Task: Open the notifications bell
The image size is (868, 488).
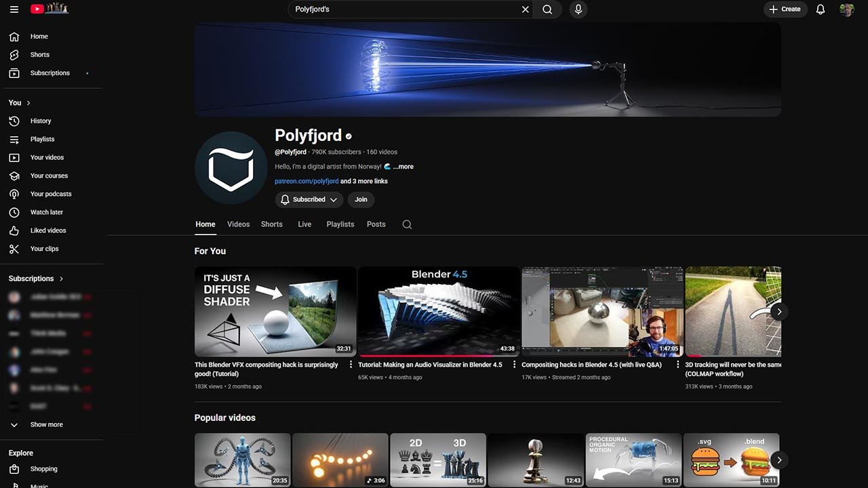Action: 821,9
